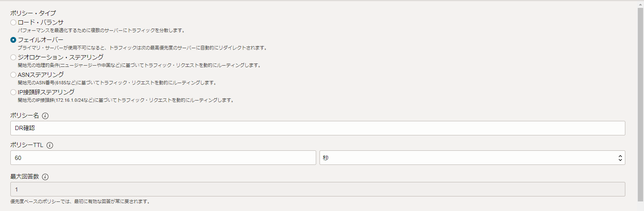Click the description text under ロード・バランサ
Screen dimensions: 644x211
point(101,30)
